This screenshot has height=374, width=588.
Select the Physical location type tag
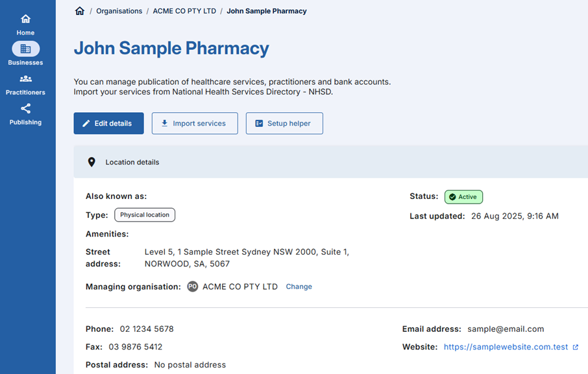point(145,215)
